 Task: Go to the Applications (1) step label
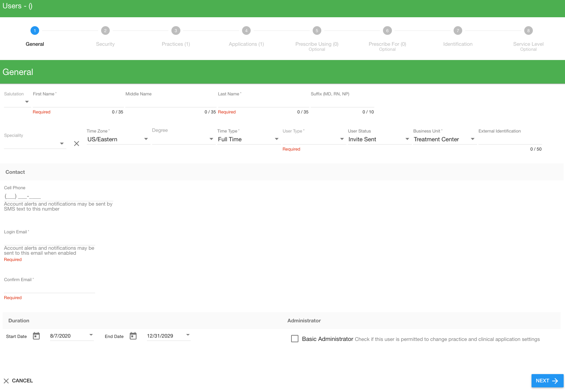pyautogui.click(x=246, y=44)
